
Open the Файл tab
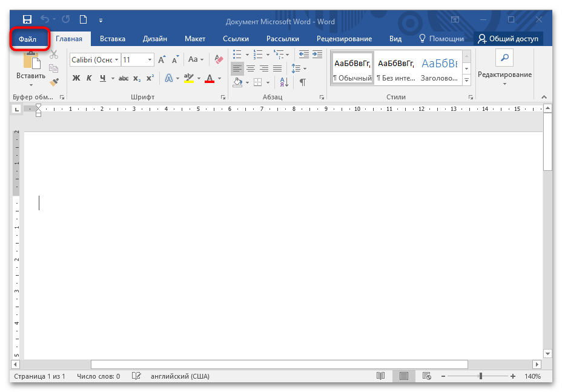click(28, 39)
